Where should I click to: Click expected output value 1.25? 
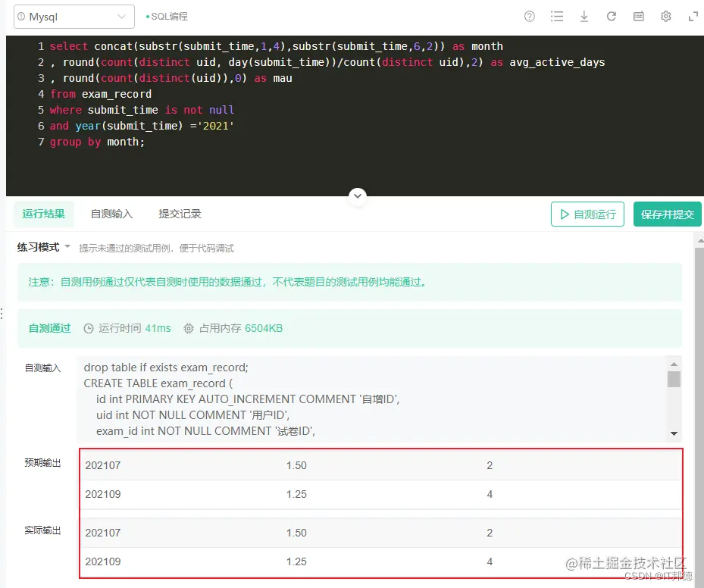pyautogui.click(x=296, y=494)
